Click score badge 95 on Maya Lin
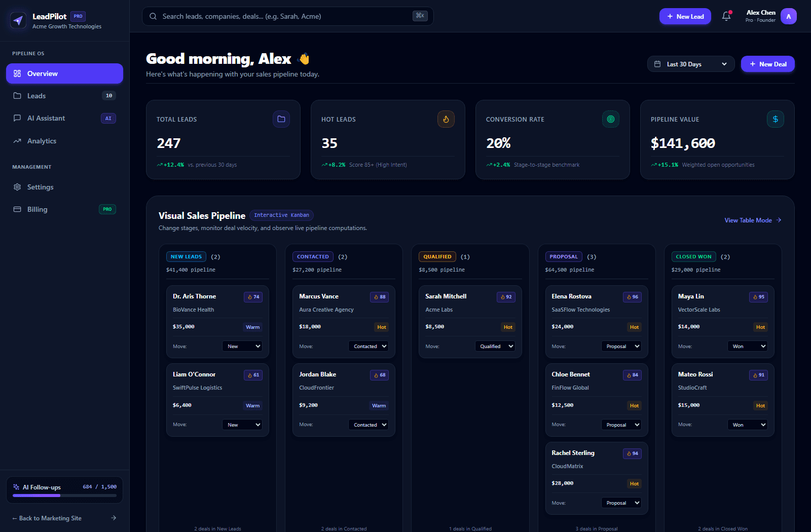 [x=758, y=297]
